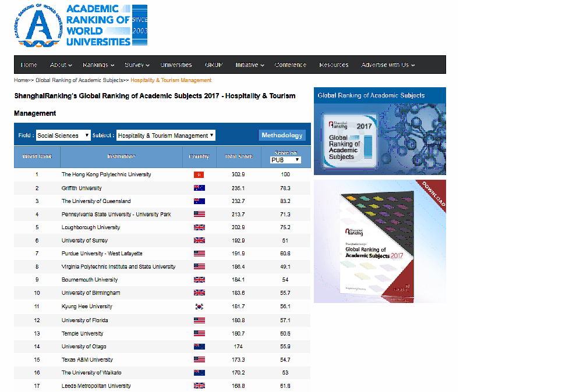The width and height of the screenshot is (587, 392).
Task: Click Loughborough University's UK flag
Action: click(199, 227)
